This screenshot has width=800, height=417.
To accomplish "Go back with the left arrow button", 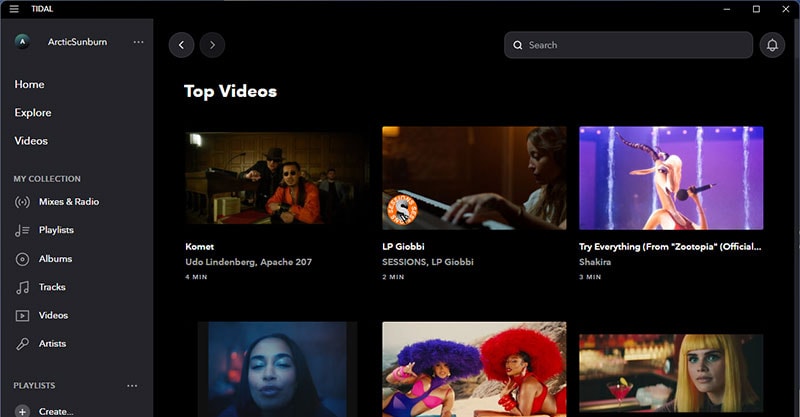I will 181,45.
